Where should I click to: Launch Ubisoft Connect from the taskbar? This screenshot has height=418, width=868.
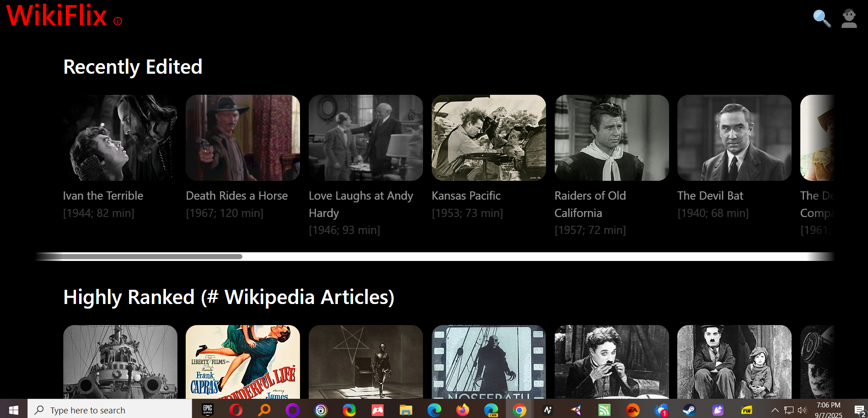click(321, 410)
